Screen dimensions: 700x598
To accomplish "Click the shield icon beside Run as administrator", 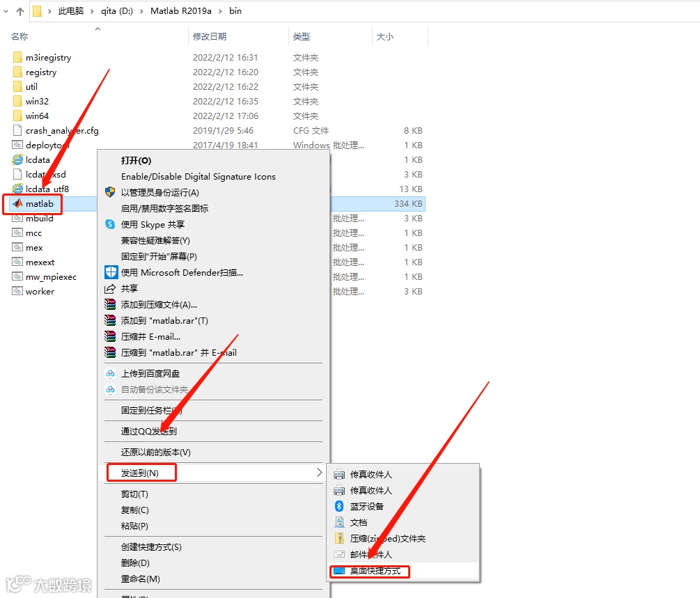I will [x=110, y=192].
